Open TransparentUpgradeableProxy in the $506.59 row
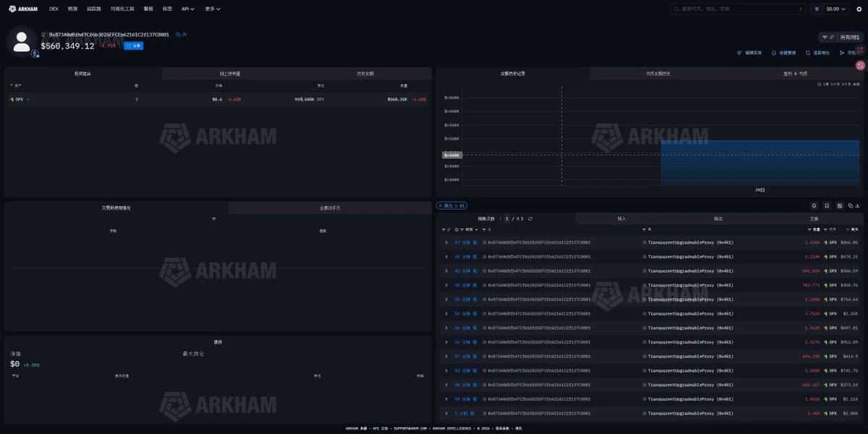The image size is (868, 434). pyautogui.click(x=690, y=271)
